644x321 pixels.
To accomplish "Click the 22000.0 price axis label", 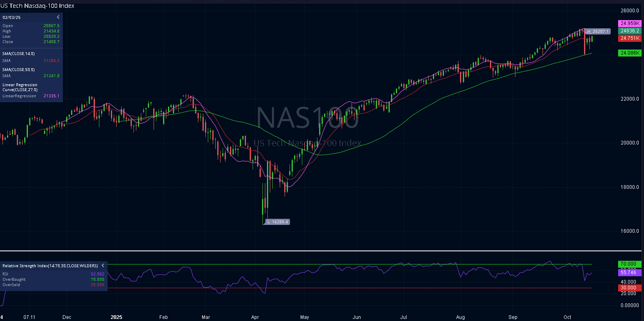I will 630,99.
